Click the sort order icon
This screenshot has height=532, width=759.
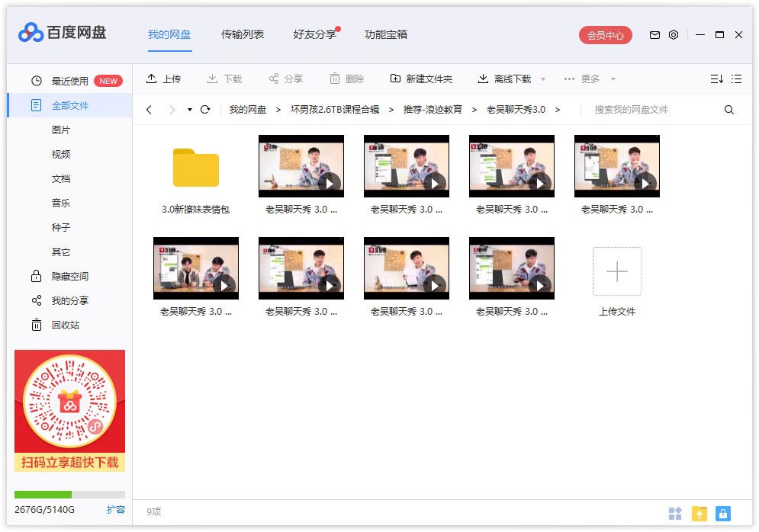pyautogui.click(x=717, y=79)
